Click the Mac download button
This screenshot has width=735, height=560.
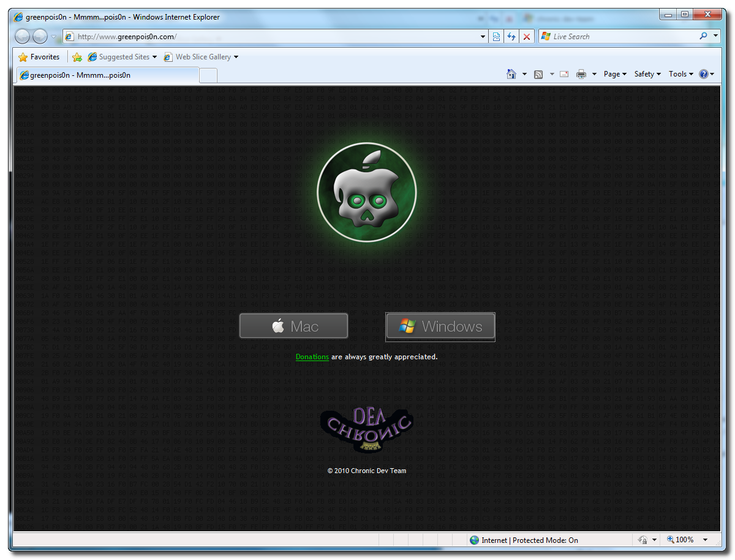293,326
